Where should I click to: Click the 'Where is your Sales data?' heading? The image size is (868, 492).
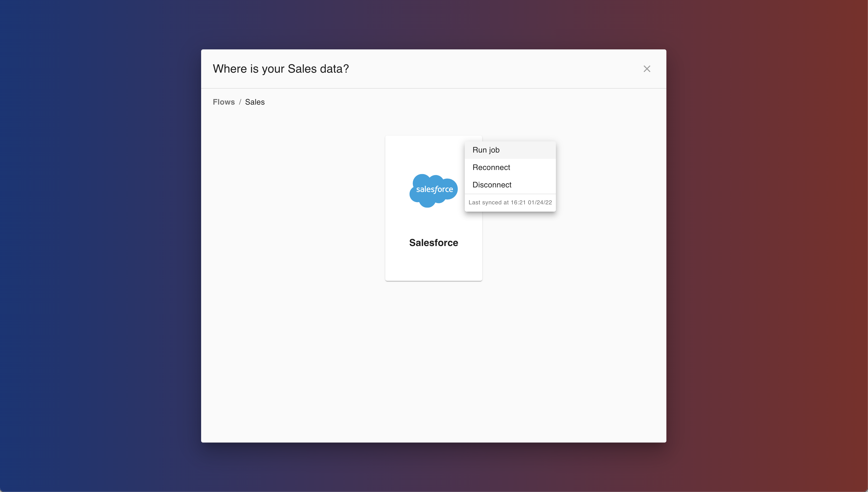[281, 69]
